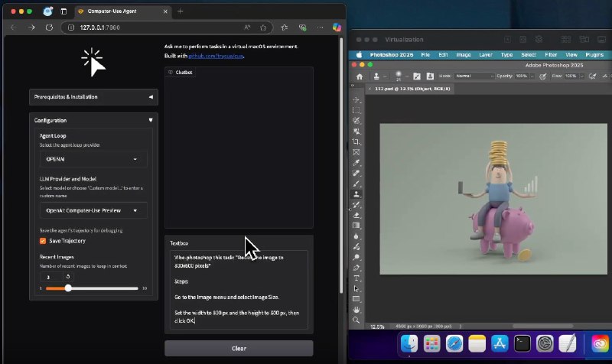Select the Move tool in Photoshop

[x=356, y=100]
